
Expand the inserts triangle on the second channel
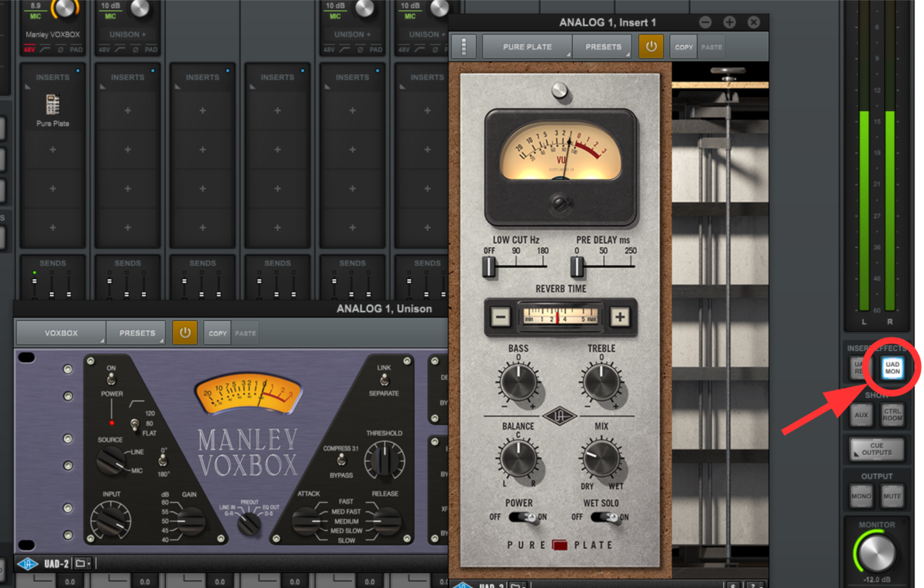click(102, 87)
